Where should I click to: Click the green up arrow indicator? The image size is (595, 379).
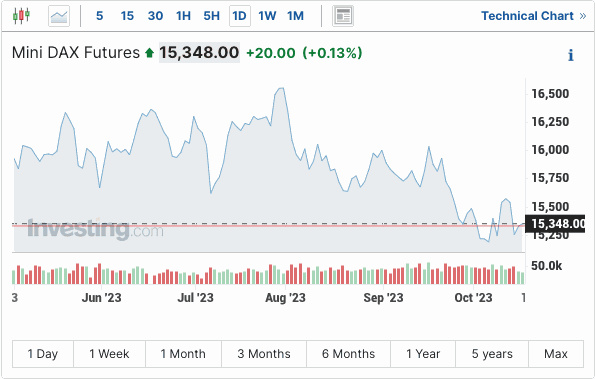(x=150, y=53)
